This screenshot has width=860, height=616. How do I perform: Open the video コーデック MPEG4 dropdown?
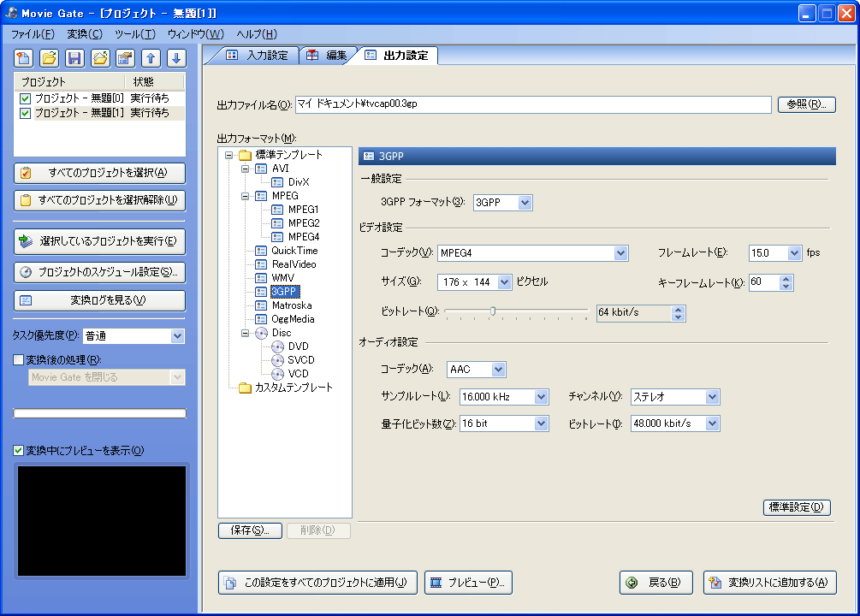tap(620, 253)
